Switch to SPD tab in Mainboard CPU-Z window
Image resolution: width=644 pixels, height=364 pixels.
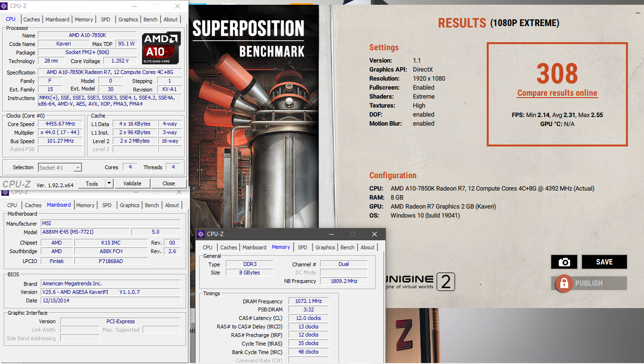coord(107,205)
